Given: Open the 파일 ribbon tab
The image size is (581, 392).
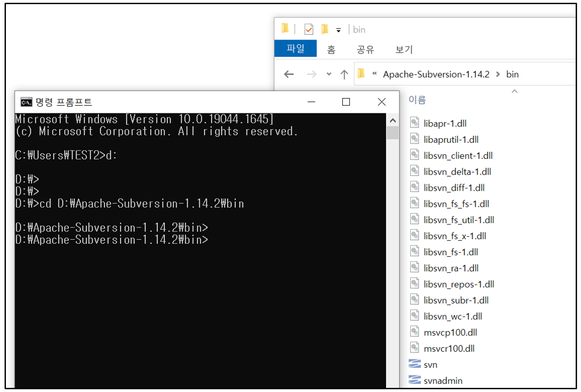Looking at the screenshot, I should [x=296, y=48].
